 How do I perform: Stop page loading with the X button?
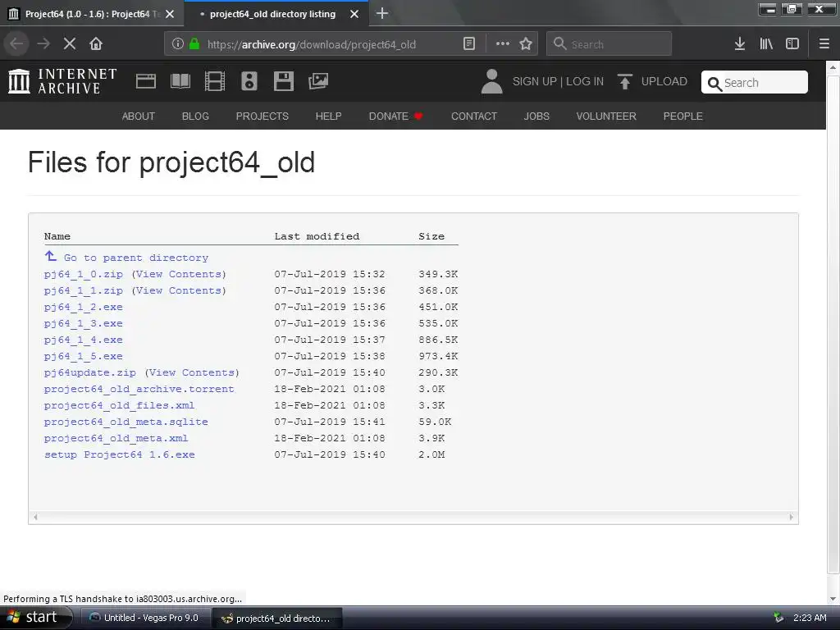[70, 44]
